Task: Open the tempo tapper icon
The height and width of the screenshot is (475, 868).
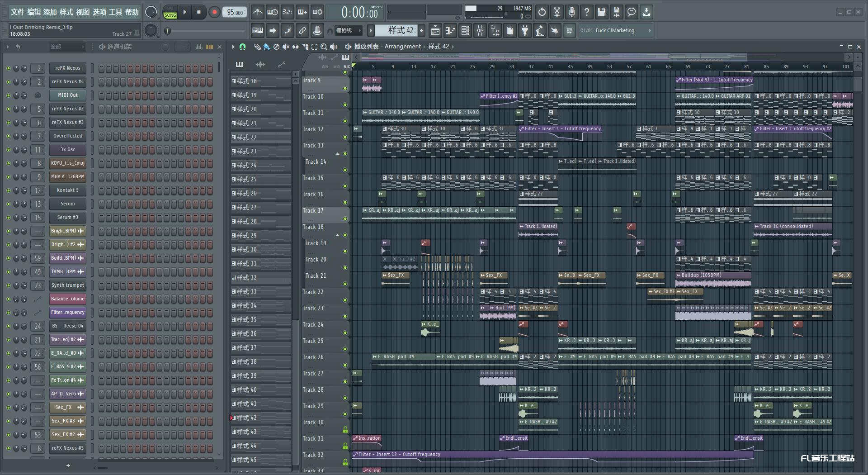Action: 540,31
